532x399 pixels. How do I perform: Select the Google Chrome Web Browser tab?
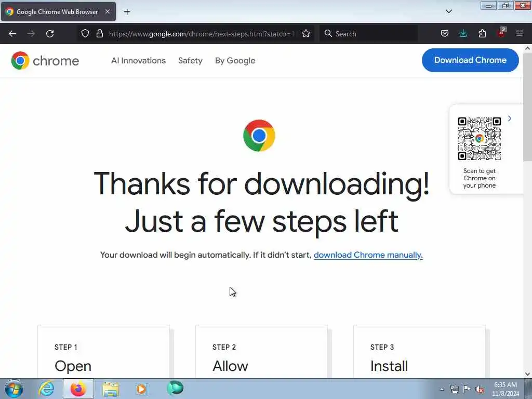(58, 11)
